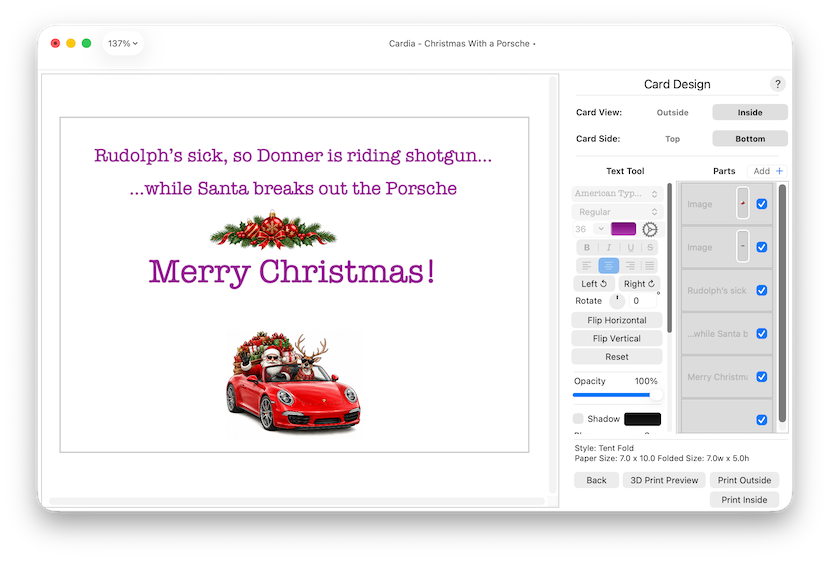Image resolution: width=830 pixels, height=561 pixels.
Task: Select the ...while Santa b part row
Action: point(726,333)
